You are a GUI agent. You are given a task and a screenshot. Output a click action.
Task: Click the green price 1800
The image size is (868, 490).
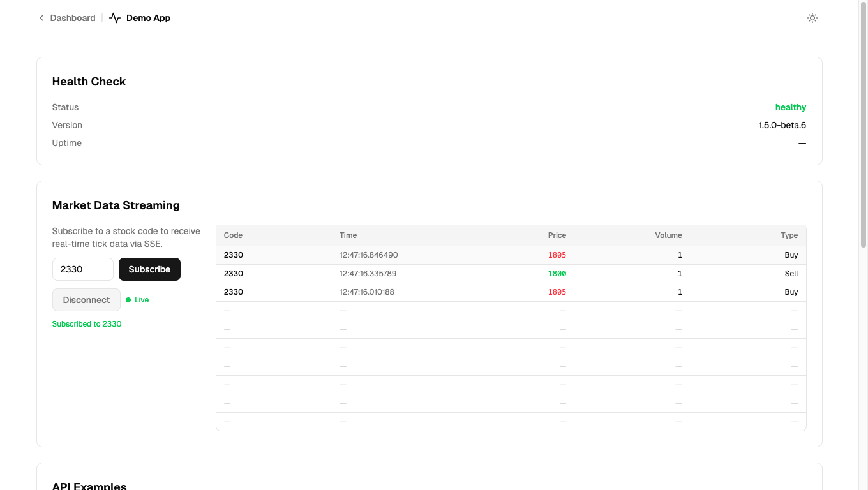coord(557,274)
